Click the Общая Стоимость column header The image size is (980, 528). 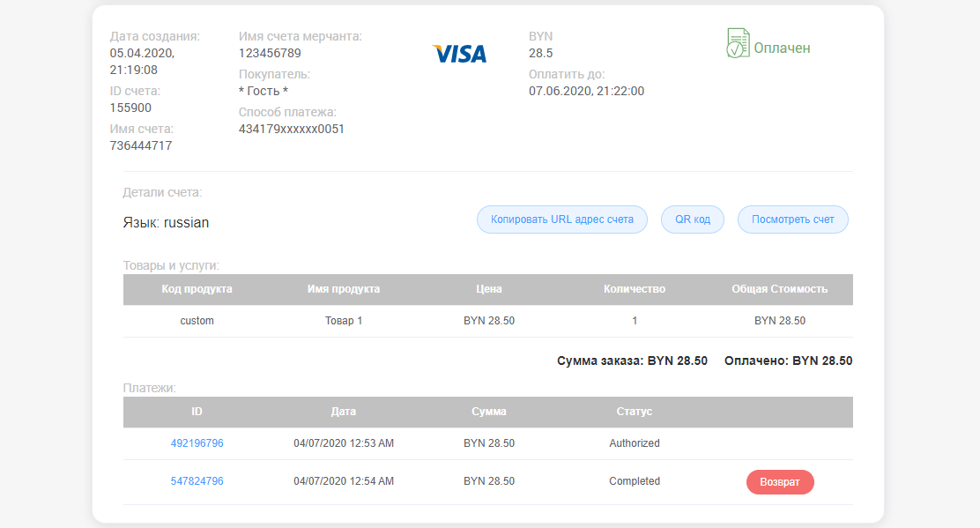pos(779,289)
